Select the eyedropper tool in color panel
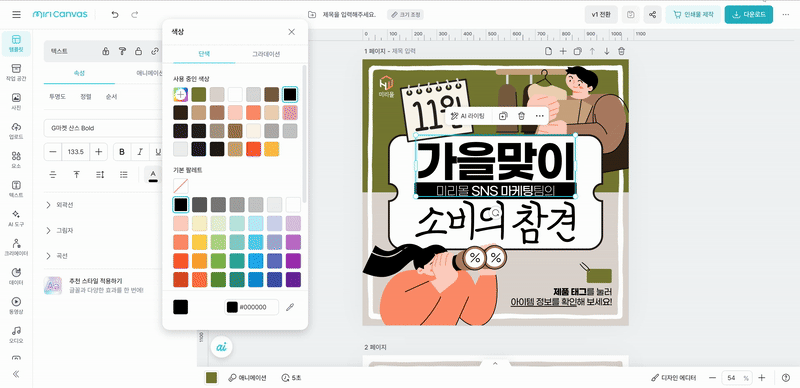800x388 pixels. pos(290,307)
